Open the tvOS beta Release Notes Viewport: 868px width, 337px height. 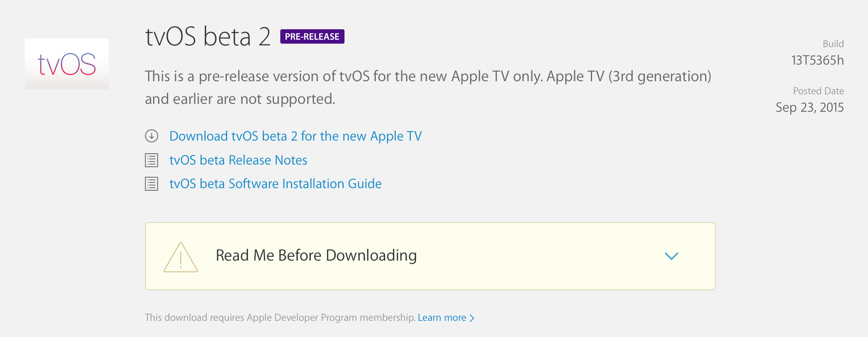point(238,160)
